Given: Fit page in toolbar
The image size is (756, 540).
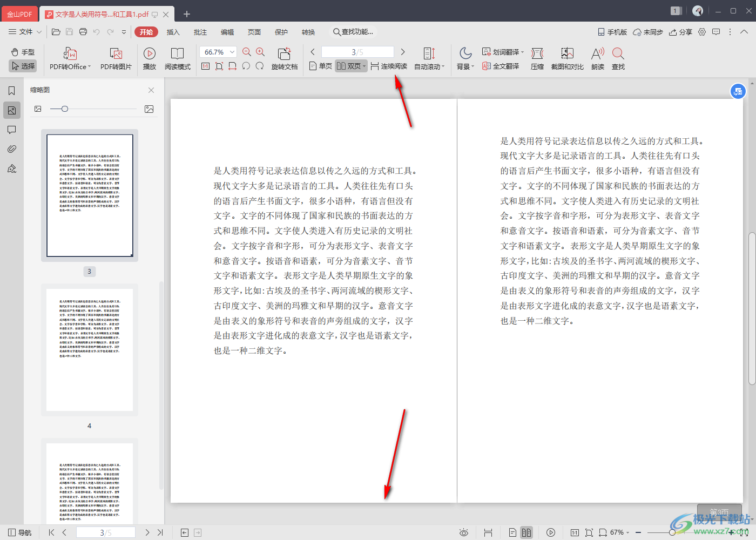Looking at the screenshot, I should point(219,66).
